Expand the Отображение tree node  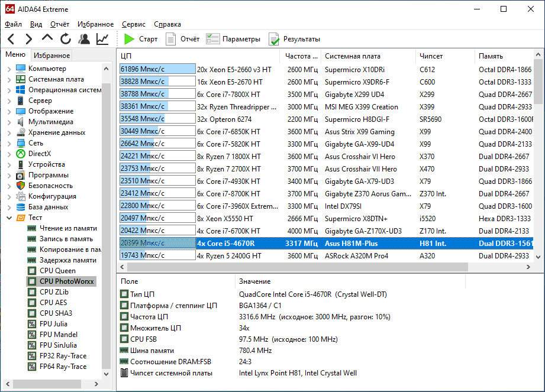point(9,112)
